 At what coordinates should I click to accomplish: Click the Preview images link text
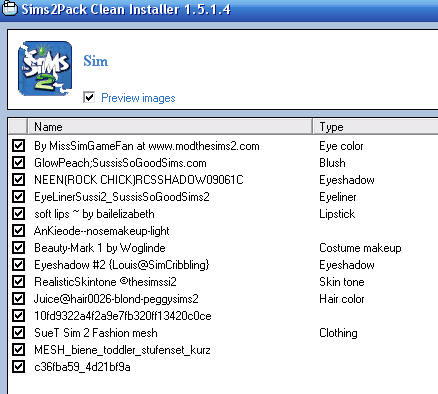coord(138,98)
